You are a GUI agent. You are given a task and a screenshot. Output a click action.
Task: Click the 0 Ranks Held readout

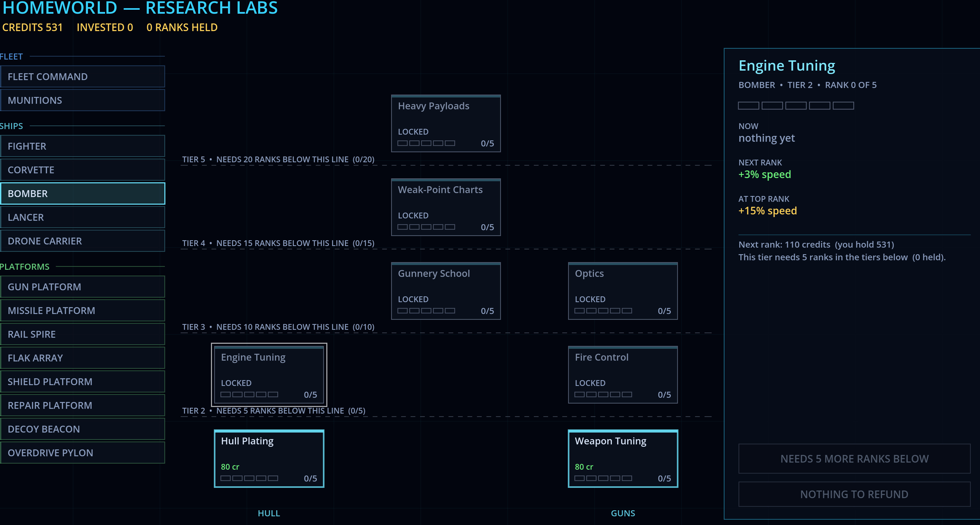tap(182, 27)
